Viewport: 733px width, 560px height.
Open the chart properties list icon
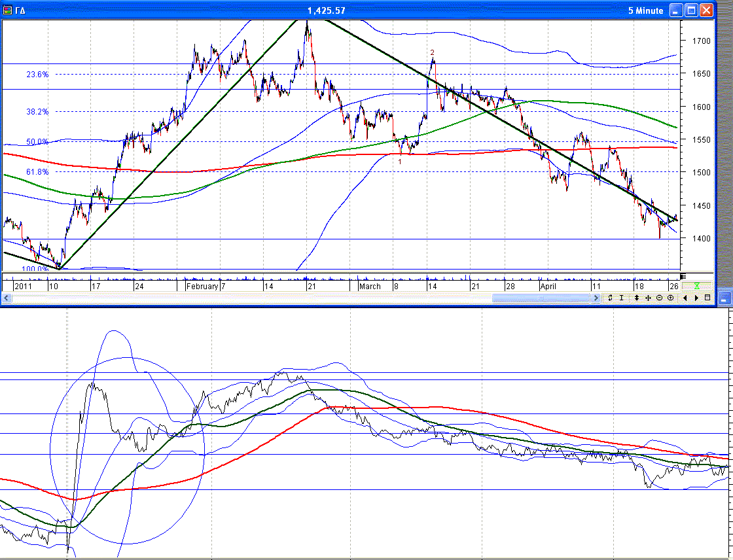tap(707, 298)
